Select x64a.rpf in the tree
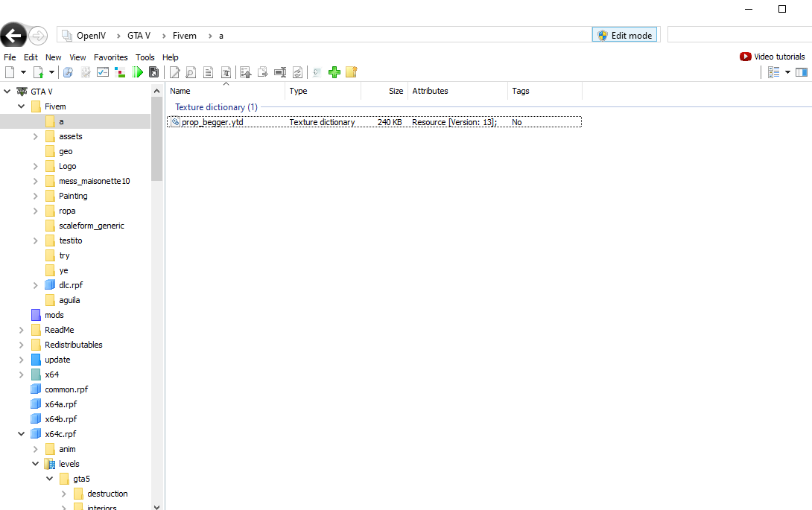 [60, 404]
